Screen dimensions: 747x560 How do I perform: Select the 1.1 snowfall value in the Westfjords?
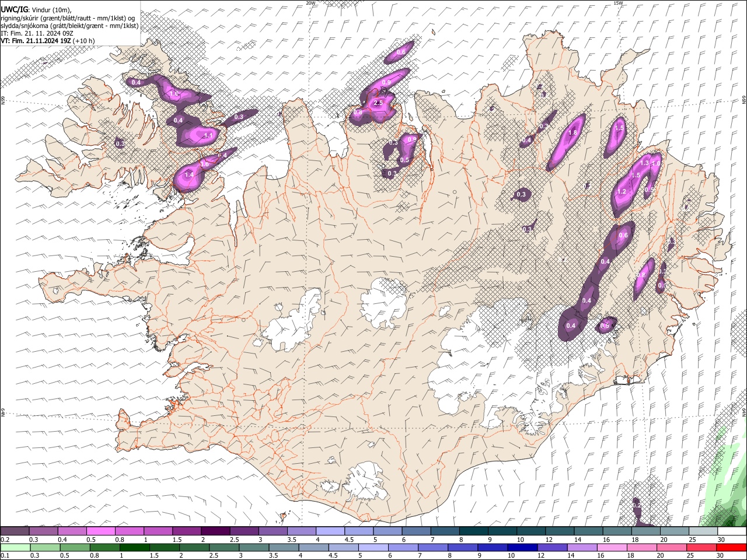[208, 135]
